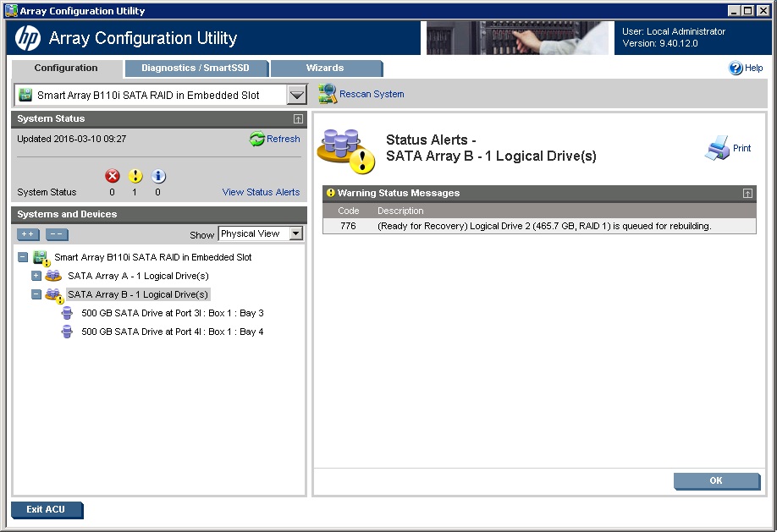Click the green Refresh arrows icon
777x532 pixels.
click(256, 139)
